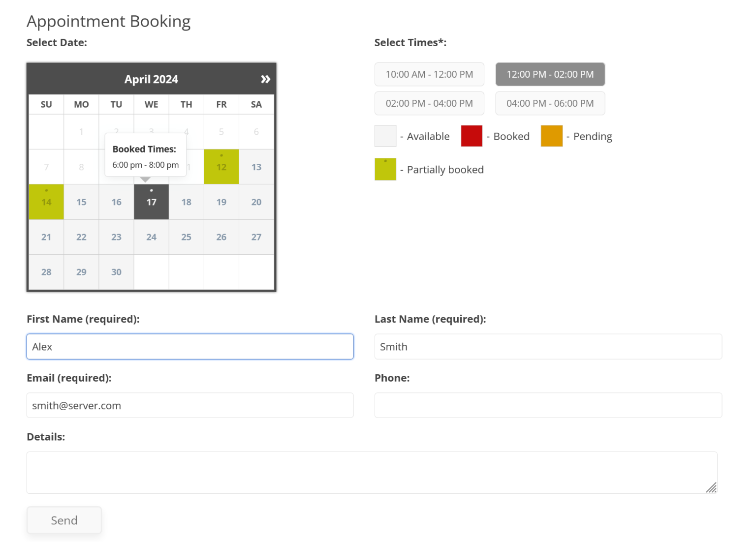Image resolution: width=756 pixels, height=542 pixels.
Task: Select April 12 on the calendar
Action: point(221,167)
